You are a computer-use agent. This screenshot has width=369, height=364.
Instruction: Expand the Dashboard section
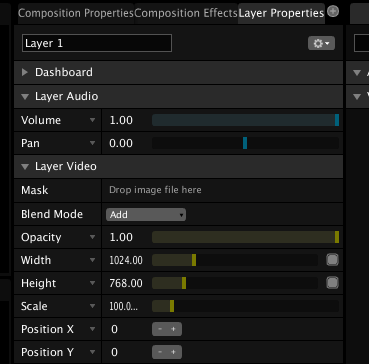[25, 72]
